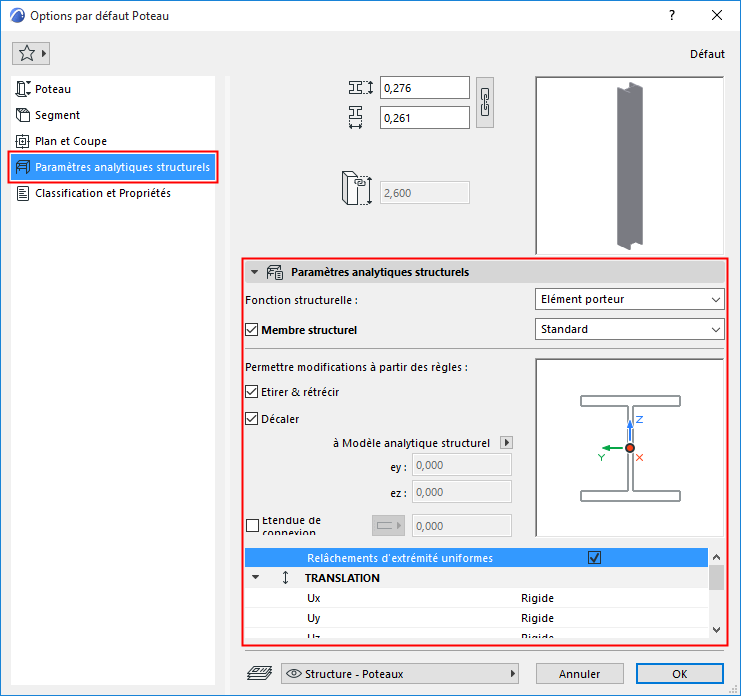Open the Fonction structurelle dropdown

click(x=629, y=299)
